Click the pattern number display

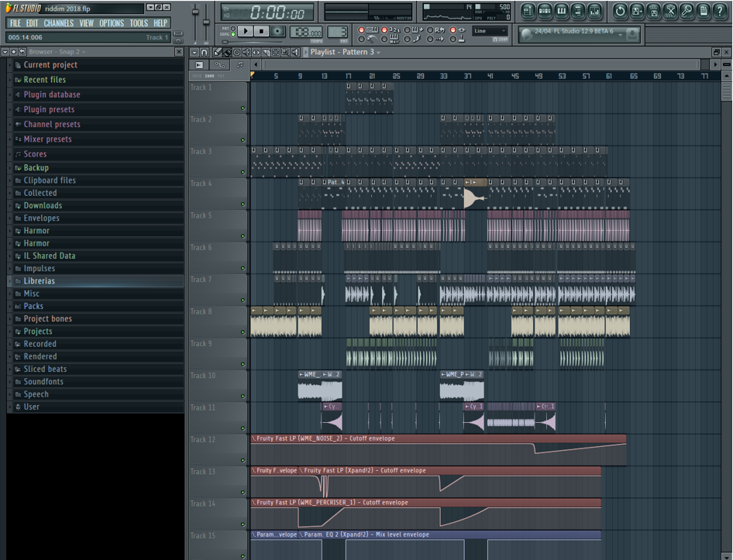tap(337, 32)
